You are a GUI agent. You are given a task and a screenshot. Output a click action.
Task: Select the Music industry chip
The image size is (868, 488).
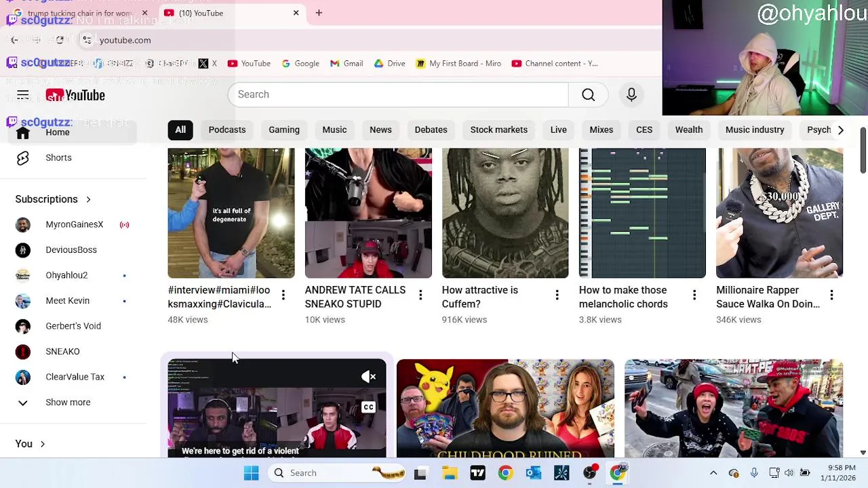[x=755, y=130]
